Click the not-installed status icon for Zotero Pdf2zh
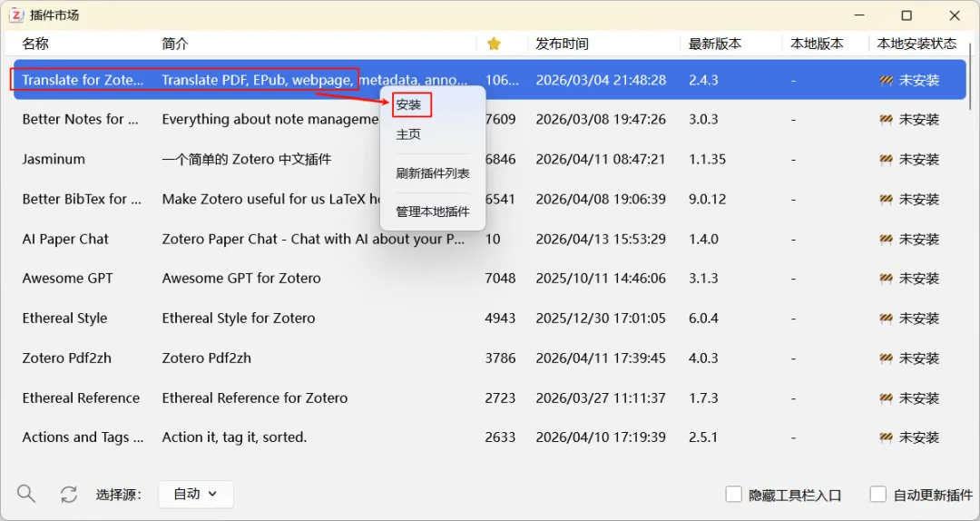The width and height of the screenshot is (980, 521). [x=886, y=359]
